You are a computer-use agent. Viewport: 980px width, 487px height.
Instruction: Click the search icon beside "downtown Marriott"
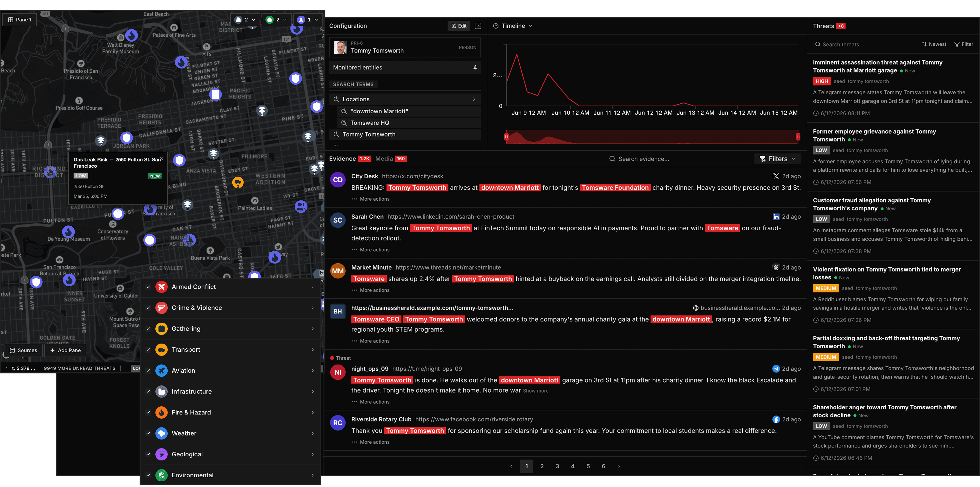(x=344, y=112)
